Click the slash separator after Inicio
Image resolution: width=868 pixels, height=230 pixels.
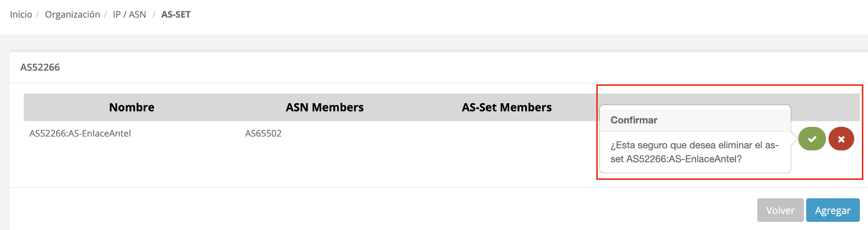[x=37, y=14]
